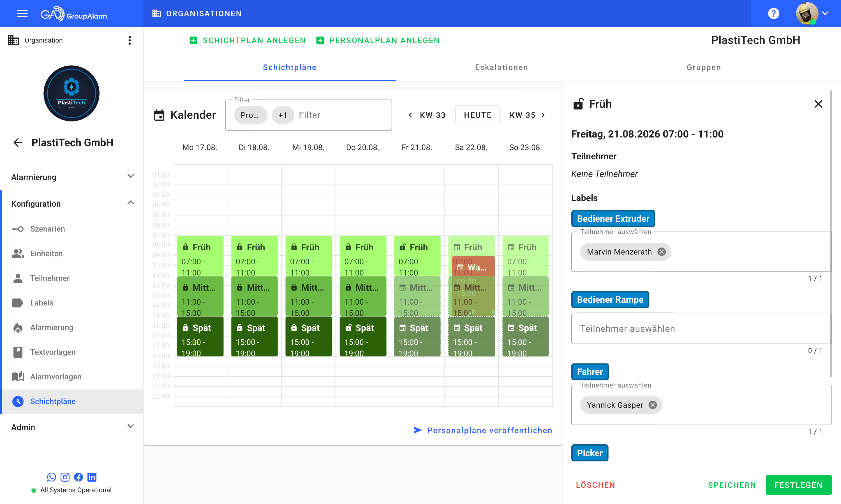Navigate to next week KW 35 arrow
Image resolution: width=841 pixels, height=504 pixels.
[x=543, y=115]
